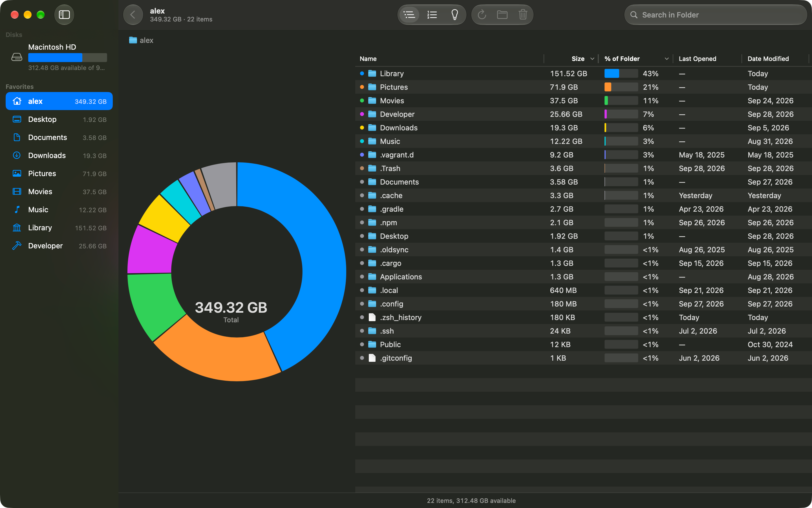Open Desktop in the sidebar
Viewport: 812px width, 508px height.
[59, 119]
